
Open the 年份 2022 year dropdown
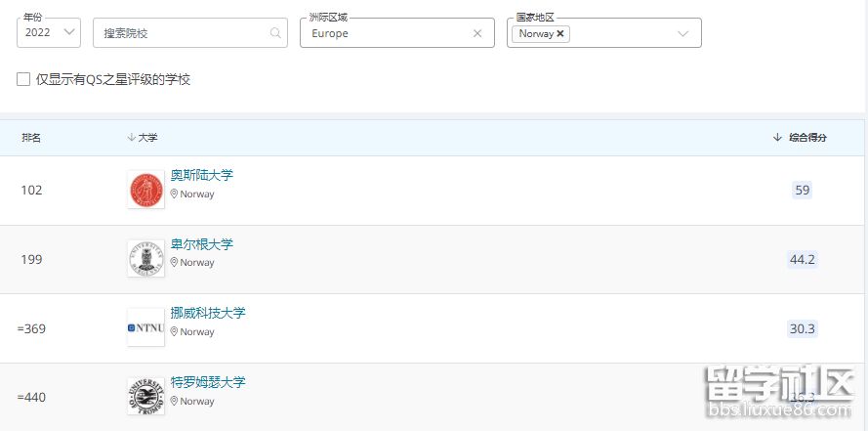49,32
